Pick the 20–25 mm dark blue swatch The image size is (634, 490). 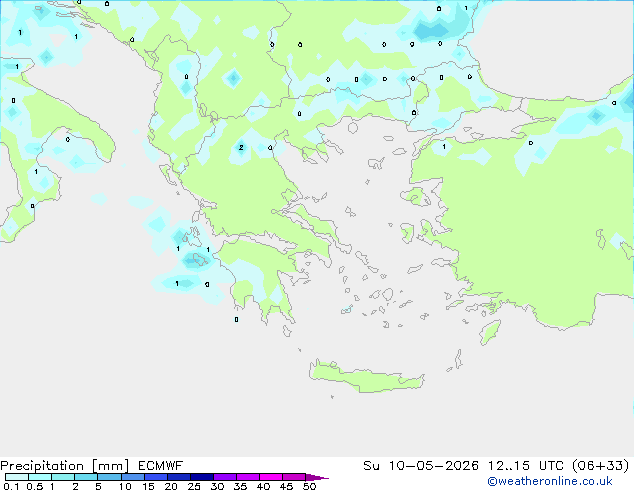tap(178, 477)
